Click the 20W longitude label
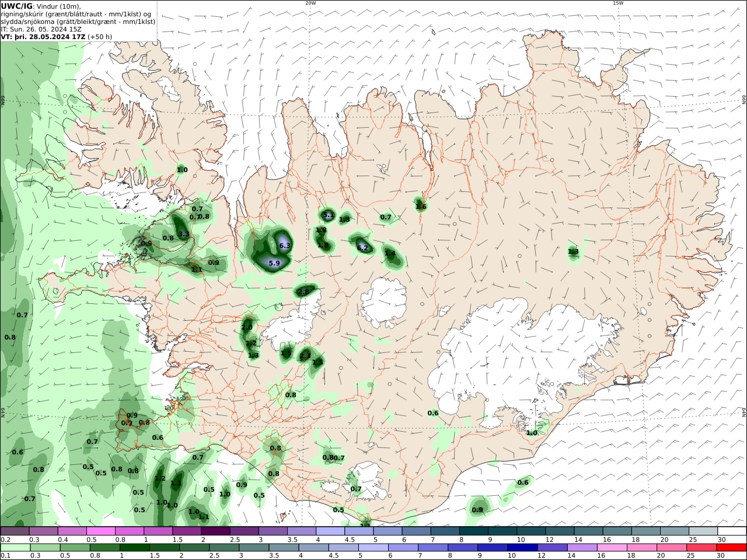Image resolution: width=747 pixels, height=560 pixels. click(310, 3)
